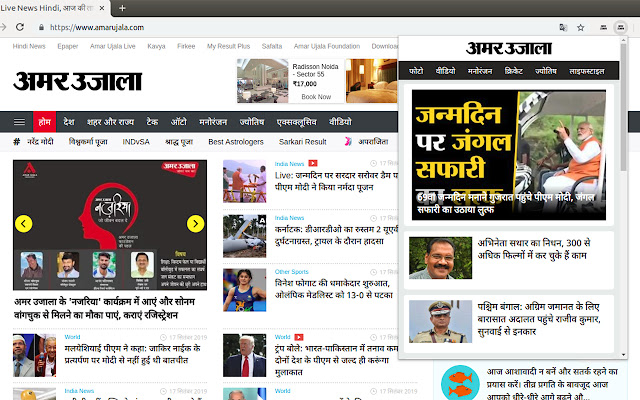Click Book Now in the Radisson Noida ad
This screenshot has width=640, height=400.
(x=316, y=97)
